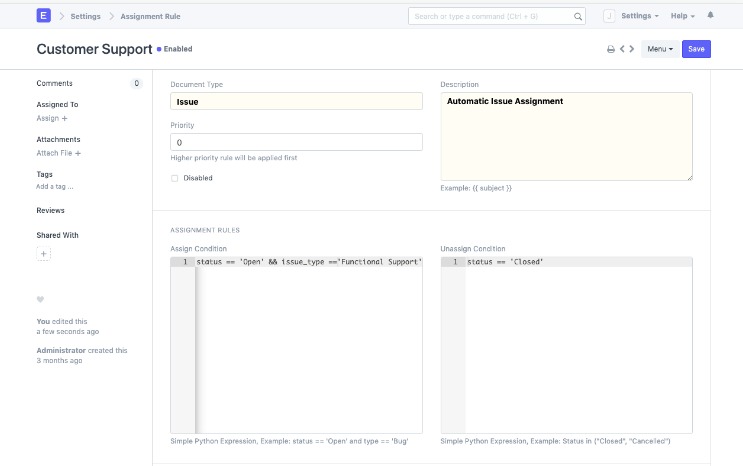The image size is (743, 466).
Task: Click 'Administrator created this' text
Action: tap(82, 350)
